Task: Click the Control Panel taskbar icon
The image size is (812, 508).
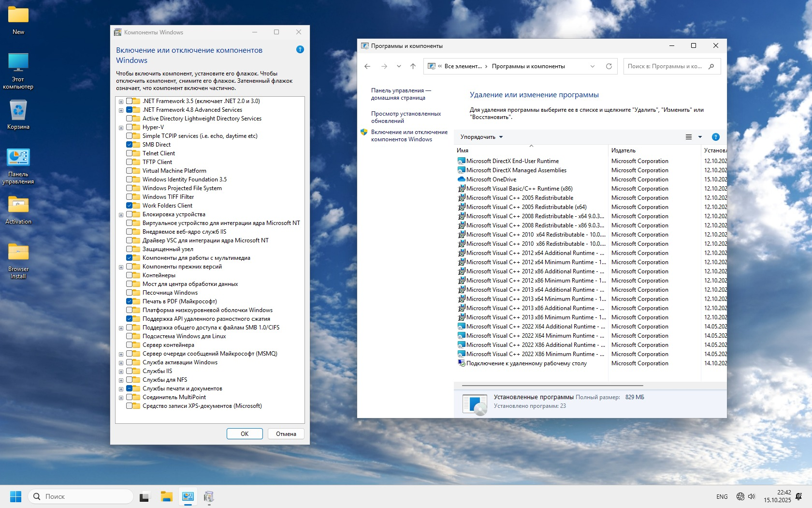Action: [188, 496]
